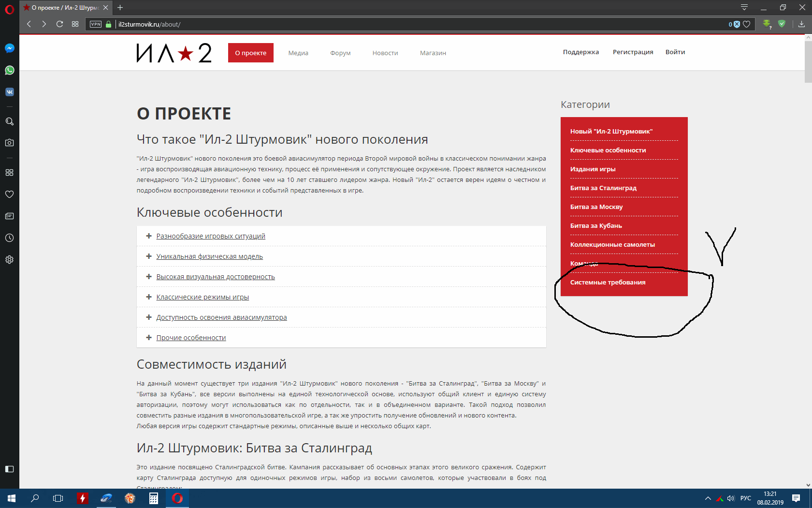Image resolution: width=812 pixels, height=508 pixels.
Task: Expand "Уникальная физическая модель" section
Action: (x=209, y=256)
